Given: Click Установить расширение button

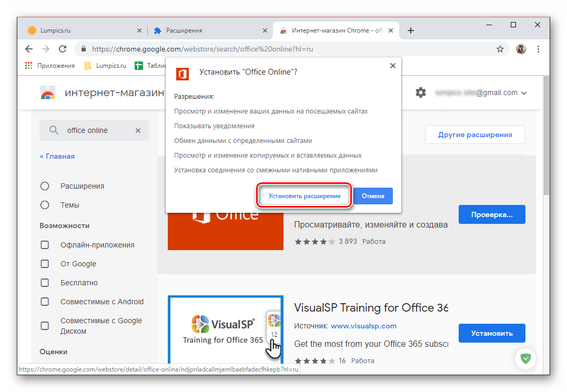Looking at the screenshot, I should 305,196.
